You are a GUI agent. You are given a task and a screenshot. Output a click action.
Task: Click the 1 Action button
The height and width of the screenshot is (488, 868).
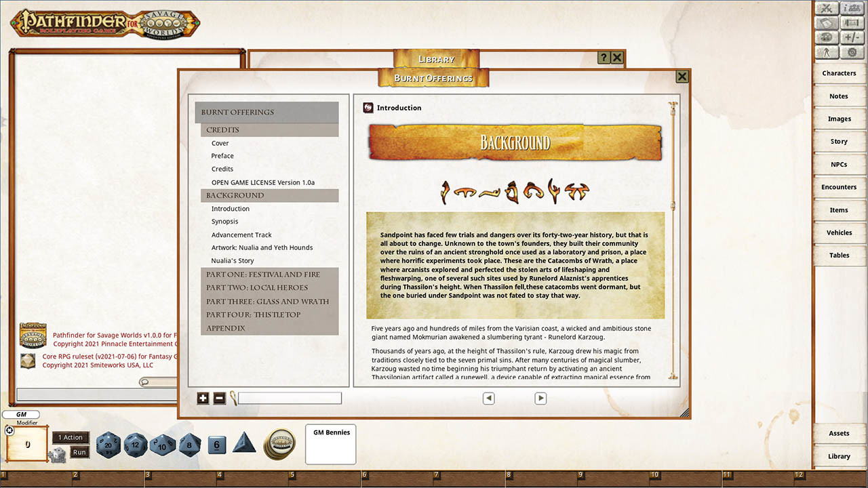[71, 438]
